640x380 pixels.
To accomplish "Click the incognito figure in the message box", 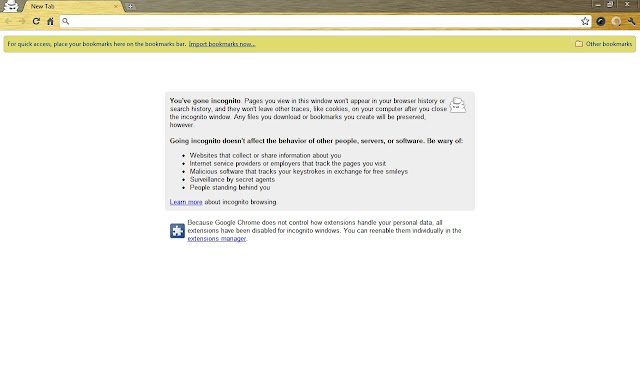I will click(458, 105).
